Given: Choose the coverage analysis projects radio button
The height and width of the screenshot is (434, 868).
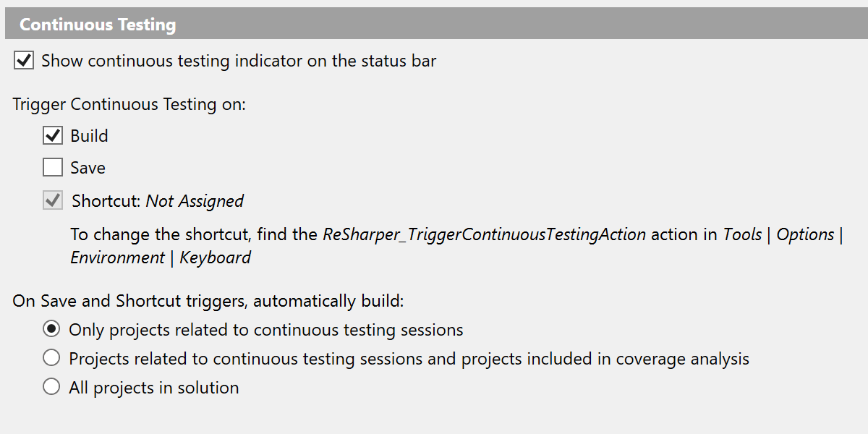Looking at the screenshot, I should pos(51,359).
